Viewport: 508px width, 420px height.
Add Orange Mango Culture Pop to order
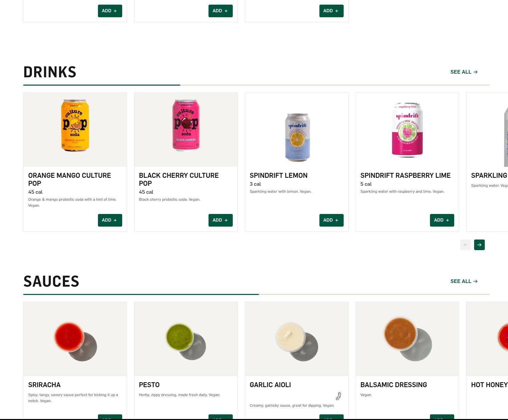[110, 220]
